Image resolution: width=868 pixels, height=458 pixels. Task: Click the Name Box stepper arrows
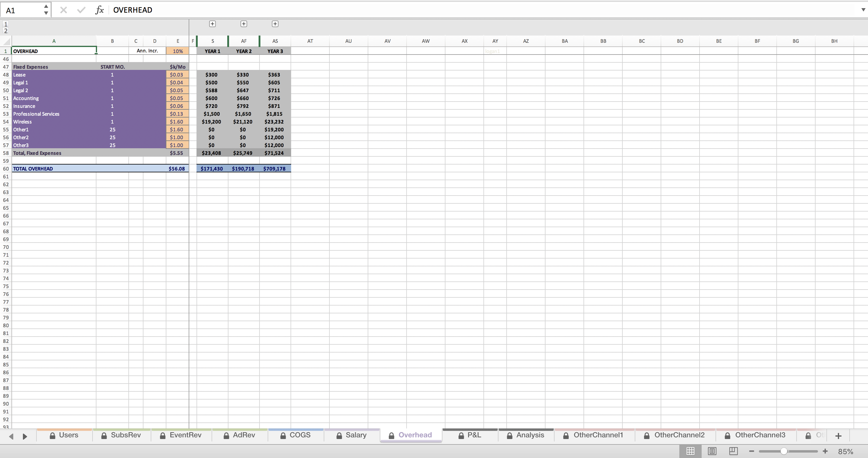46,10
